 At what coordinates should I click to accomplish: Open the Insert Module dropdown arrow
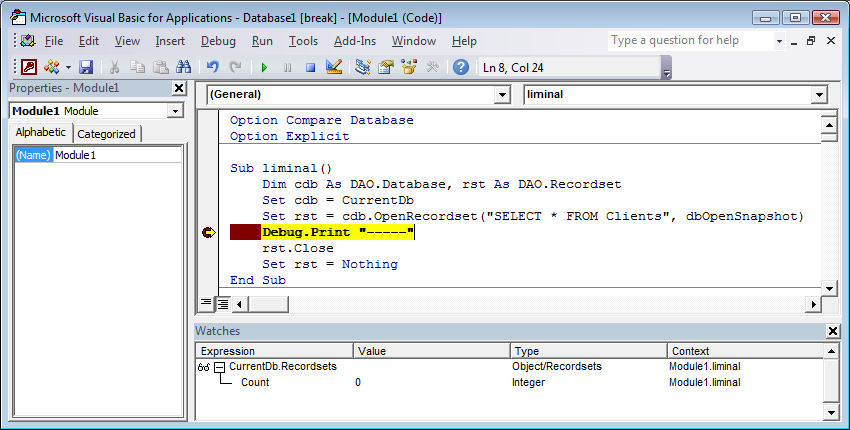pos(68,68)
